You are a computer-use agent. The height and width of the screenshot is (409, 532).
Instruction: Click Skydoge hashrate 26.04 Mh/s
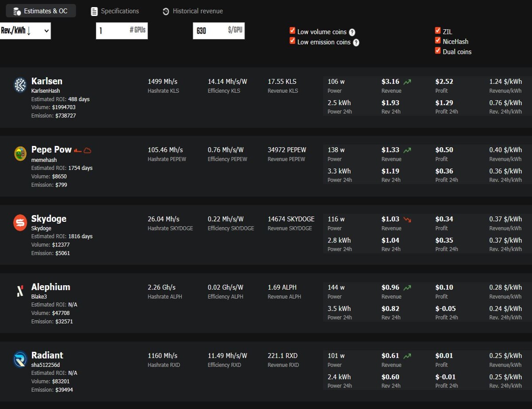point(164,219)
